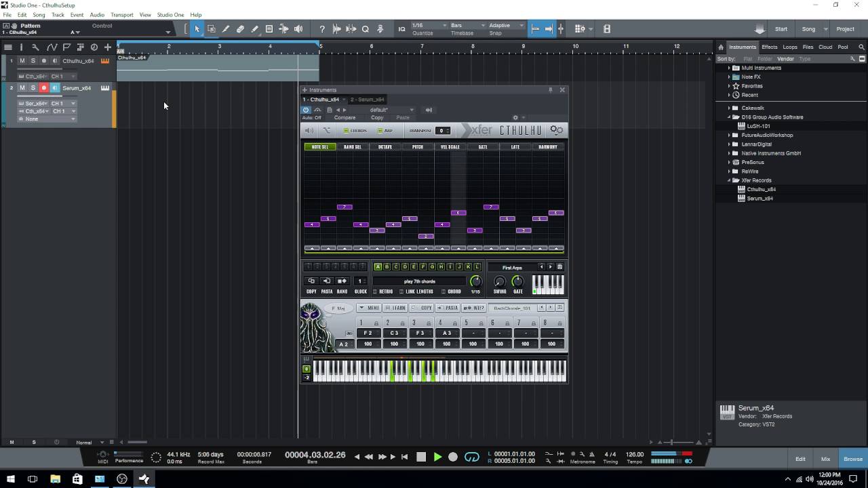Click the Cthulhu COPY pattern icon
This screenshot has height=488, width=868.
(311, 281)
